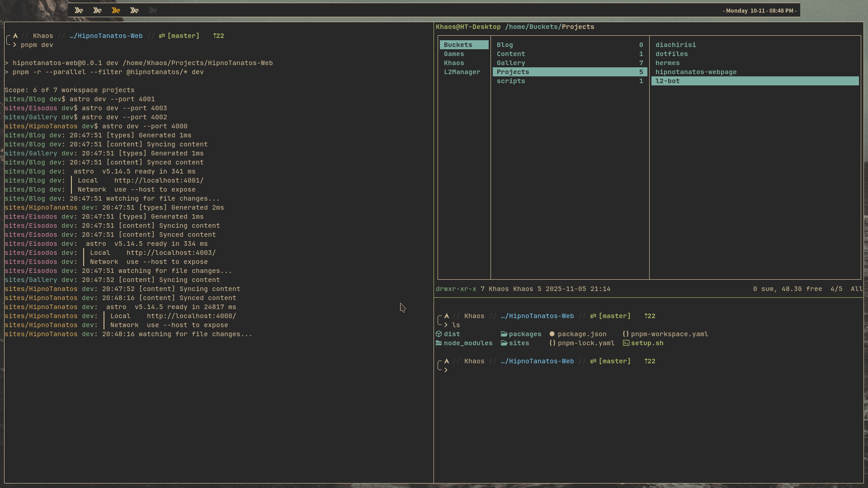The height and width of the screenshot is (488, 868).
Task: Click the node_modules folder icon
Action: click(x=439, y=343)
